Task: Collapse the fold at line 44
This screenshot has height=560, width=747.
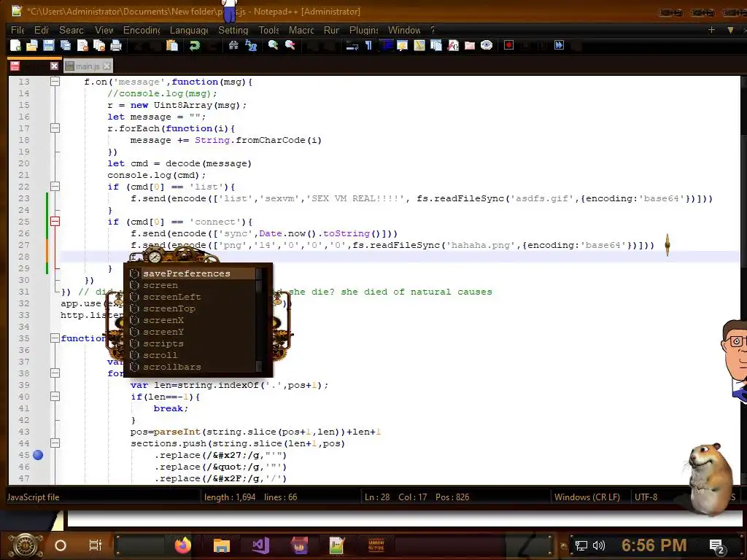Action: pyautogui.click(x=55, y=443)
